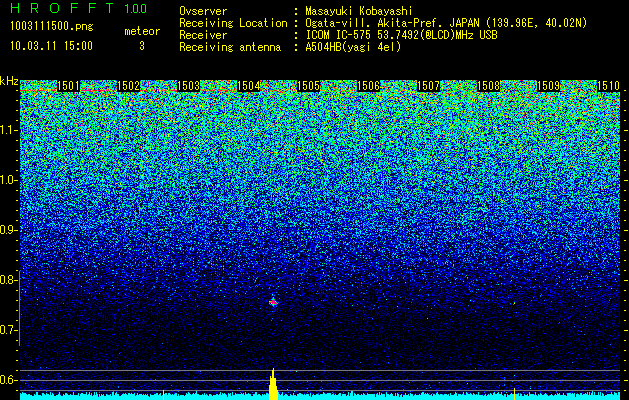Click the Receiving antenna label
This screenshot has width=629, height=400.
[230, 47]
